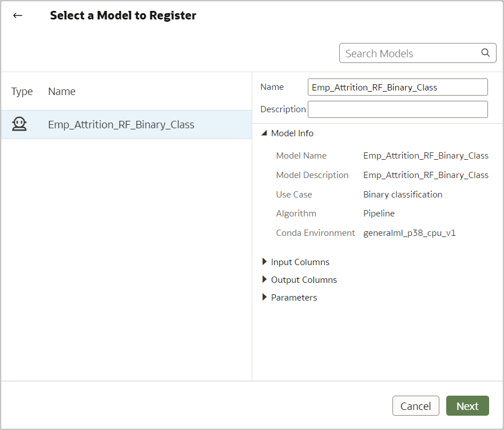Collapse the Model Info section
Screen dimensions: 504x430
click(x=264, y=133)
